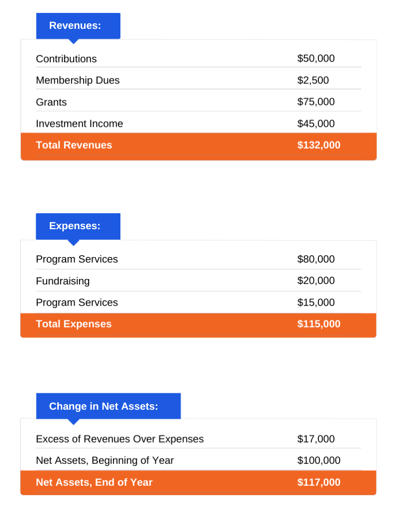The height and width of the screenshot is (532, 398).
Task: Select the Membership Dues row
Action: pos(199,80)
